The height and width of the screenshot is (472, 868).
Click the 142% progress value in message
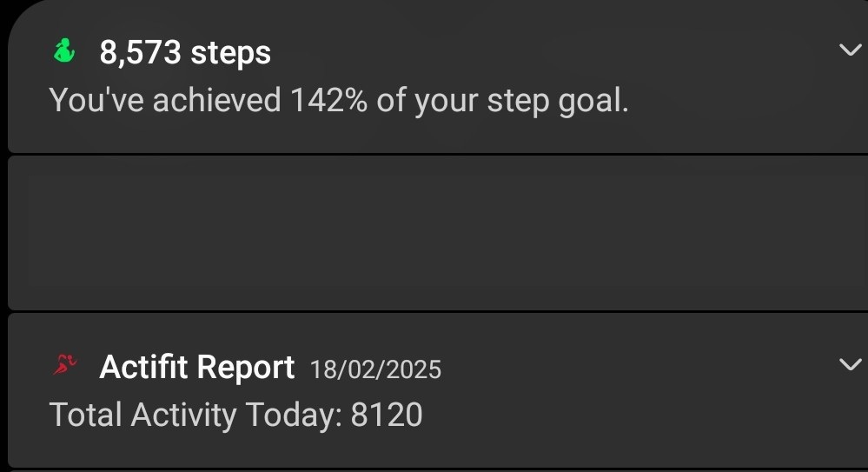tap(328, 100)
